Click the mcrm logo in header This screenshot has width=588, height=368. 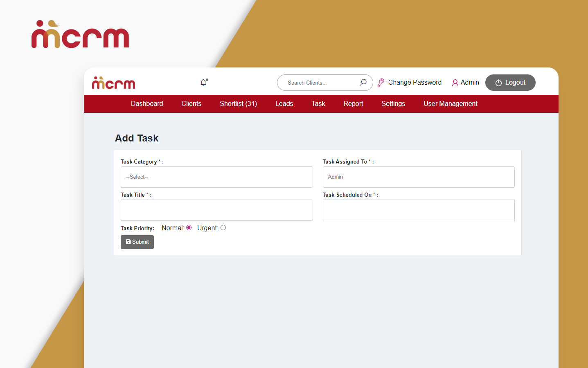coord(113,83)
